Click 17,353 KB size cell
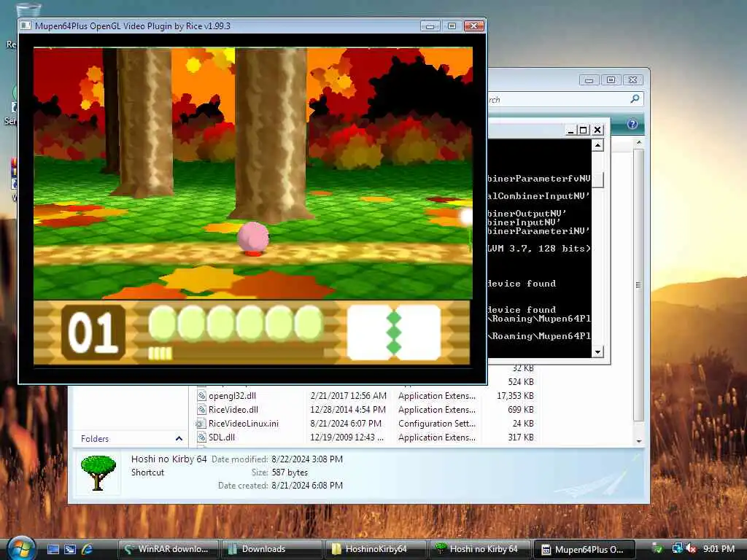This screenshot has height=560, width=747. point(515,396)
